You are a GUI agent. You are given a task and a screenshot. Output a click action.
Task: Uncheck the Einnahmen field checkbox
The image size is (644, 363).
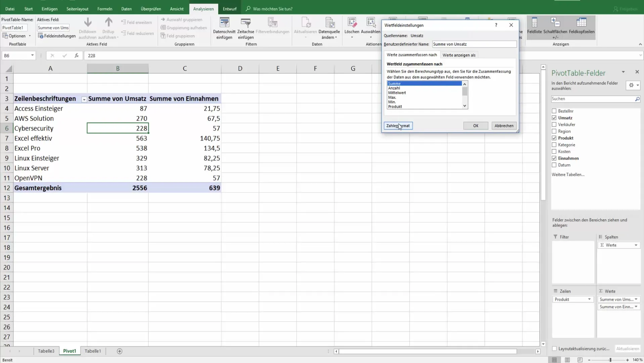[554, 158]
